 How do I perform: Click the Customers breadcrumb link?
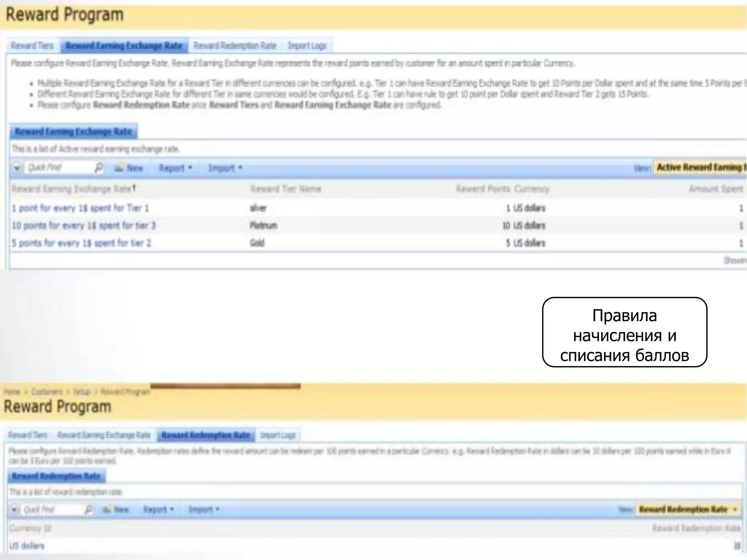[47, 392]
